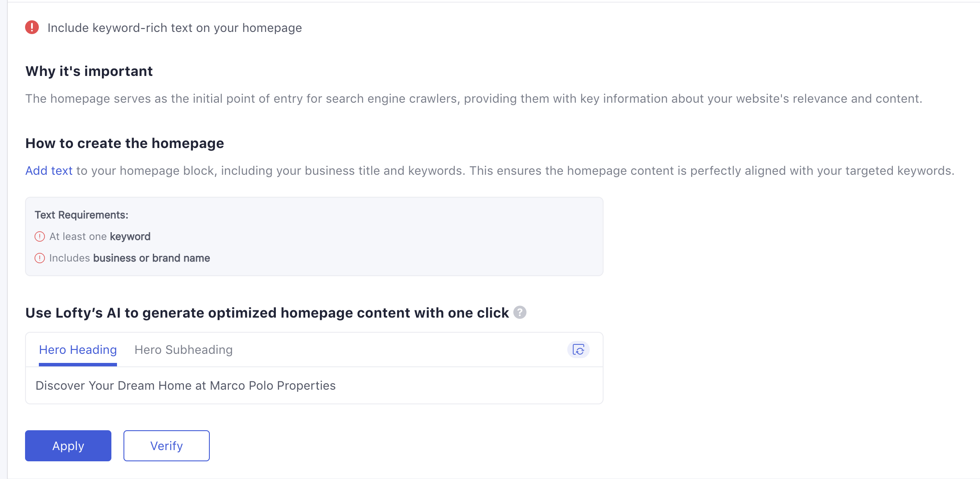Click the help question mark icon
Screen dimensions: 980x479
(520, 312)
